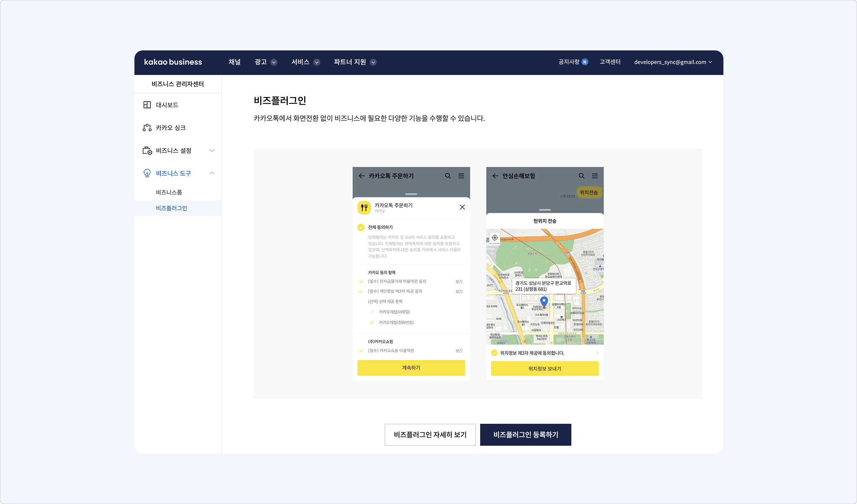Click the current location target icon on the map
The height and width of the screenshot is (504, 857).
tap(495, 238)
